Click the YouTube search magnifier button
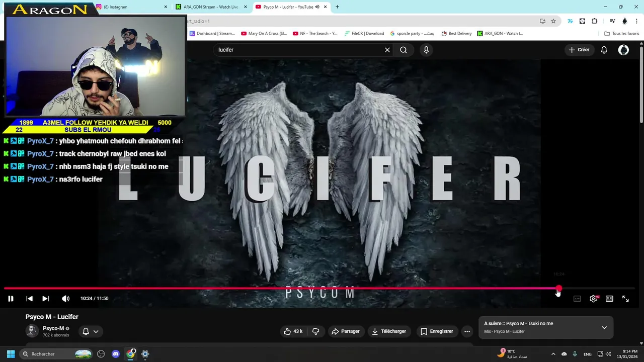Image resolution: width=644 pixels, height=362 pixels. 404,50
